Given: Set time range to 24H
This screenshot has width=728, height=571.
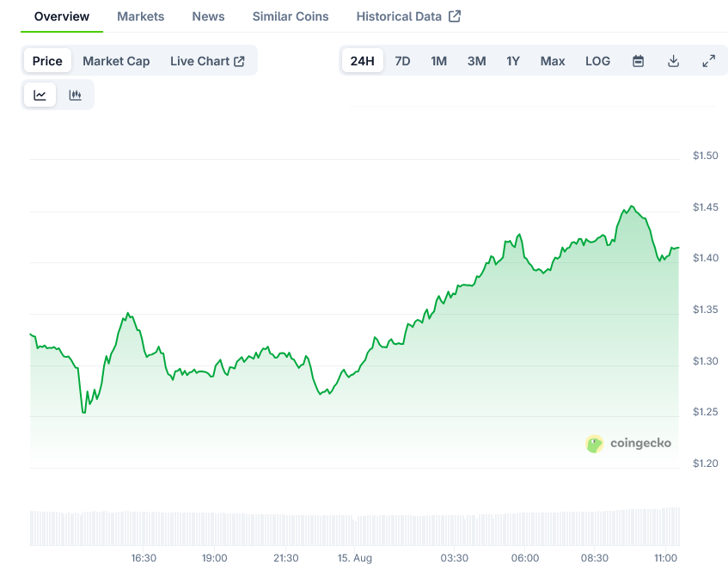Looking at the screenshot, I should 363,61.
